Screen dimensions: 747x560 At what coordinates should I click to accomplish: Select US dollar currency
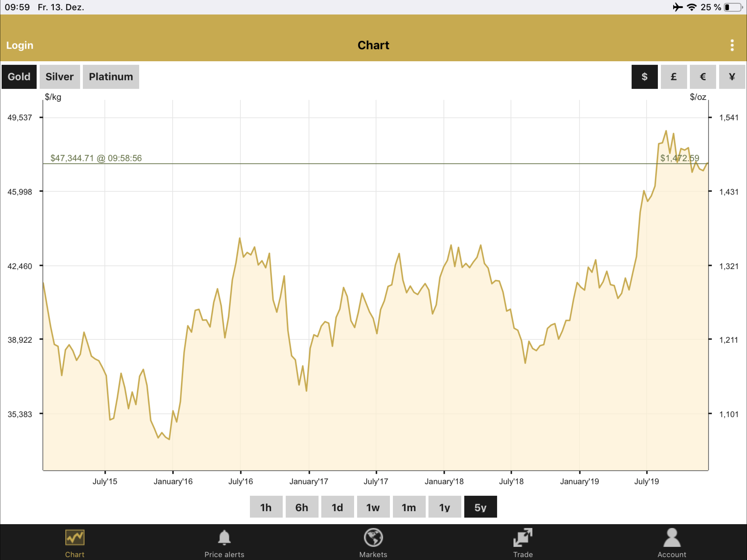point(644,77)
